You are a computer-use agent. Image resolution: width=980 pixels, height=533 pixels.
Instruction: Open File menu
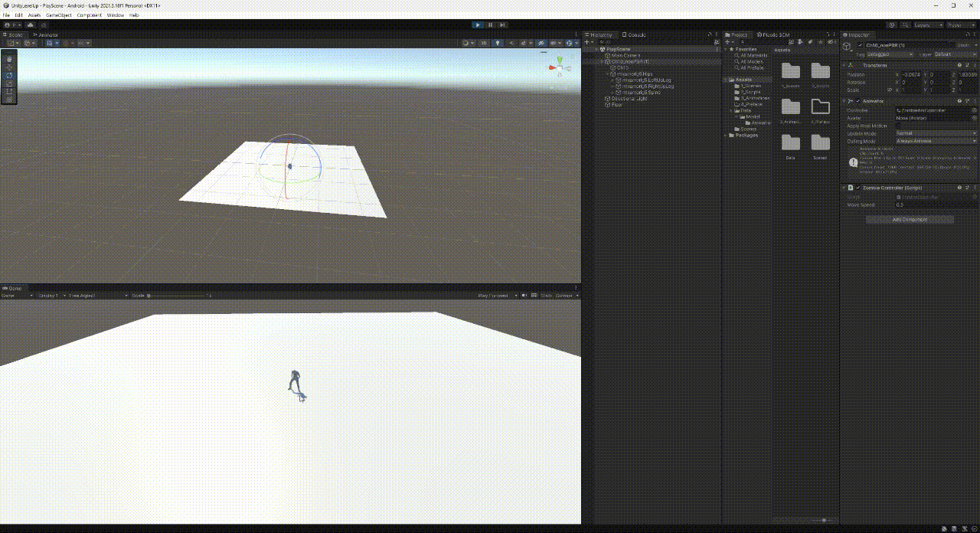[7, 15]
